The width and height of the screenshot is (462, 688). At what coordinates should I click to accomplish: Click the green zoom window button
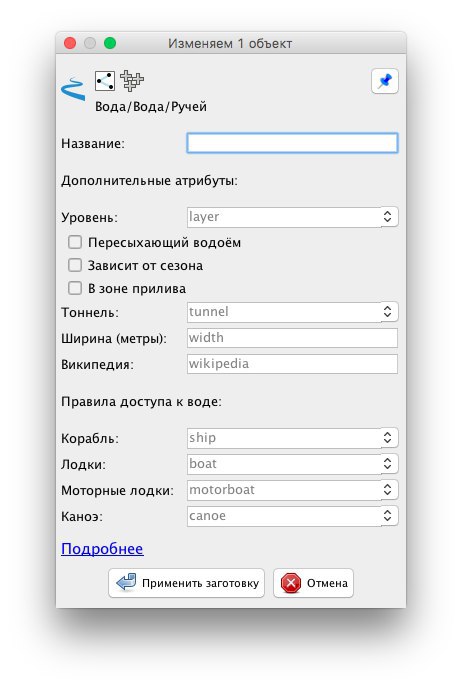point(110,43)
